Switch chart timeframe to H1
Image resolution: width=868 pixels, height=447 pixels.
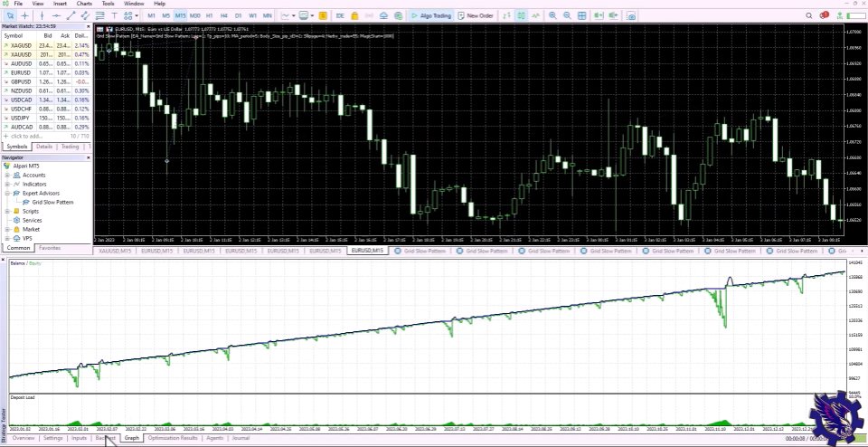pos(209,15)
